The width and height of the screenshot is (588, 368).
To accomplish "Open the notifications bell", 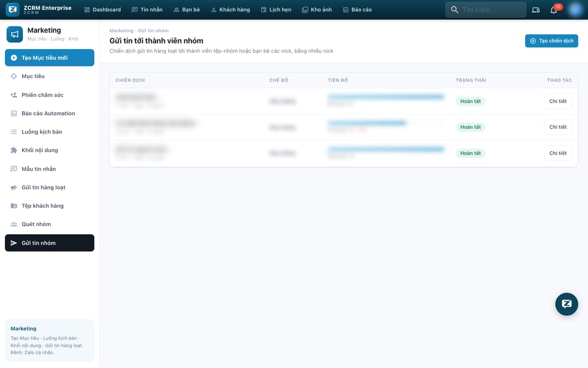I will coord(554,10).
